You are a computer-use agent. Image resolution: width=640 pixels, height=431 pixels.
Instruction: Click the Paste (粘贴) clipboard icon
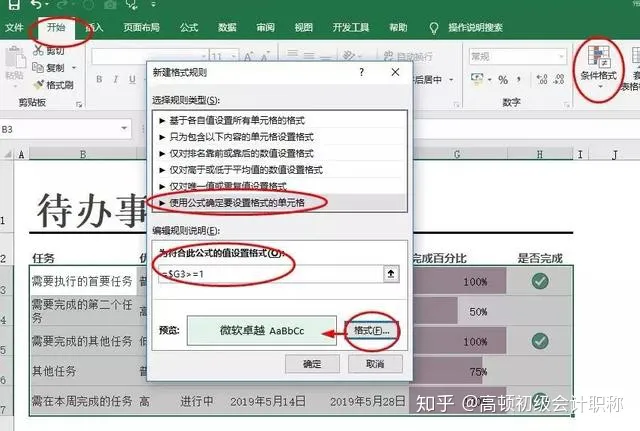(x=15, y=57)
